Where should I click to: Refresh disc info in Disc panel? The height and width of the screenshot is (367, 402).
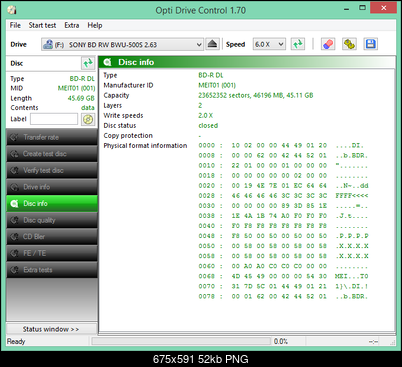(88, 63)
